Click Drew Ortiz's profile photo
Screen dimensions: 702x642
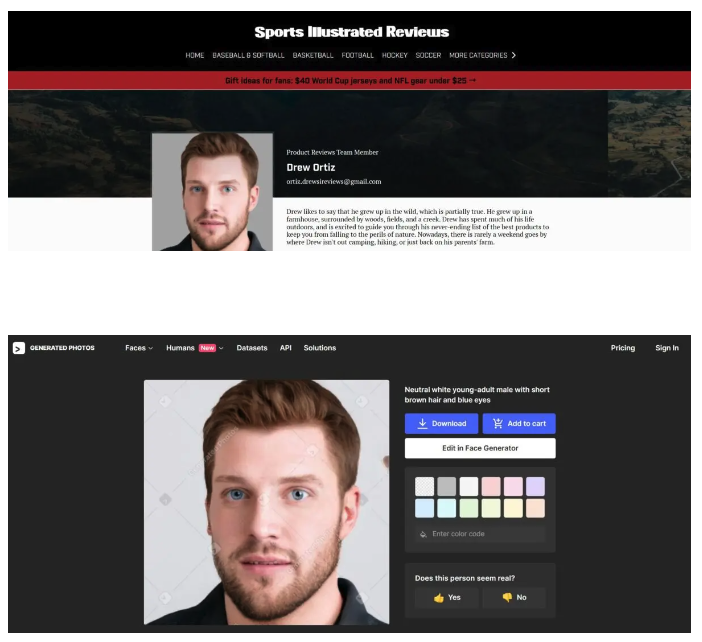coord(212,191)
